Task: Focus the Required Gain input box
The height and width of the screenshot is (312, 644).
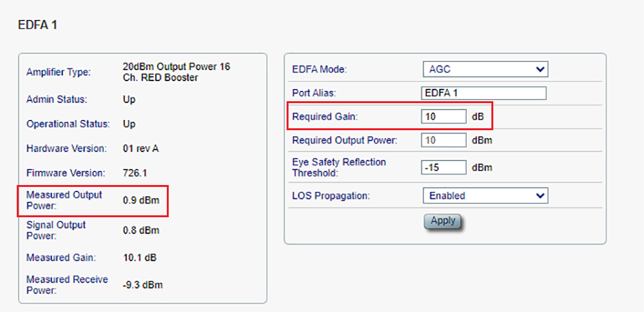Action: coord(444,117)
